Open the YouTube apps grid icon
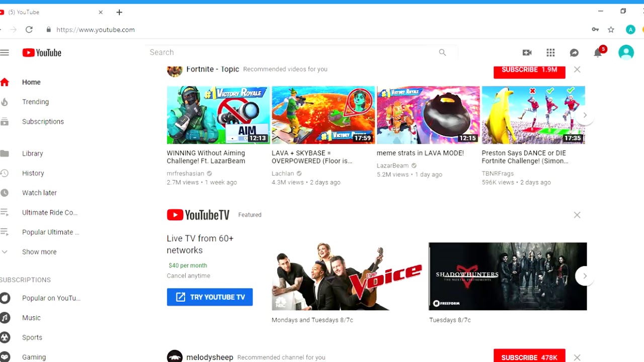The width and height of the screenshot is (644, 362). 550,52
